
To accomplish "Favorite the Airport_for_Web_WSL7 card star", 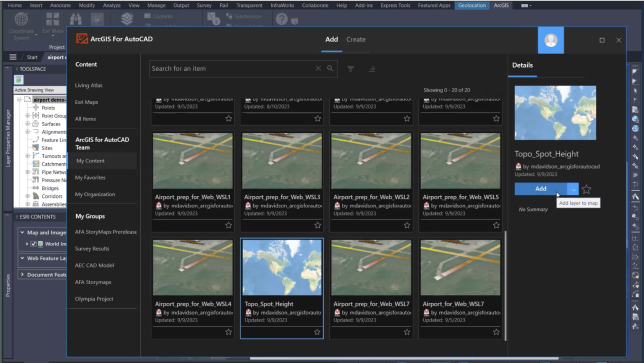I will [x=496, y=332].
